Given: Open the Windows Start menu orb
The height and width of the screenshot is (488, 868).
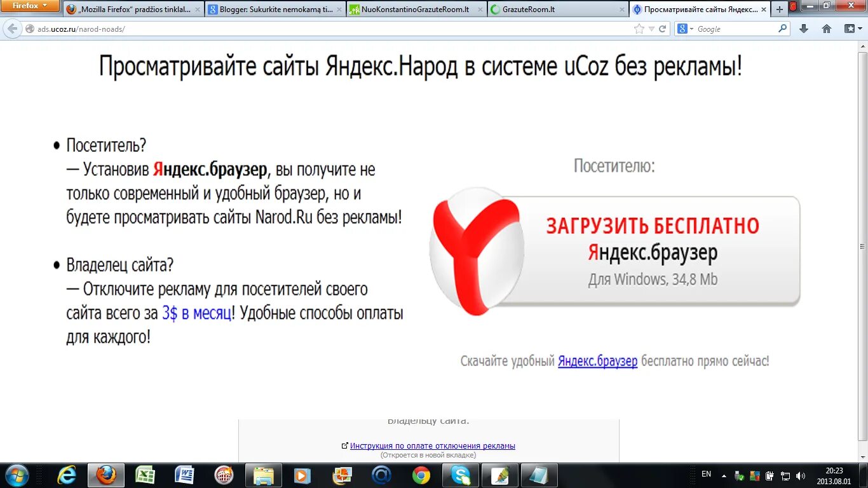Looking at the screenshot, I should click(16, 475).
